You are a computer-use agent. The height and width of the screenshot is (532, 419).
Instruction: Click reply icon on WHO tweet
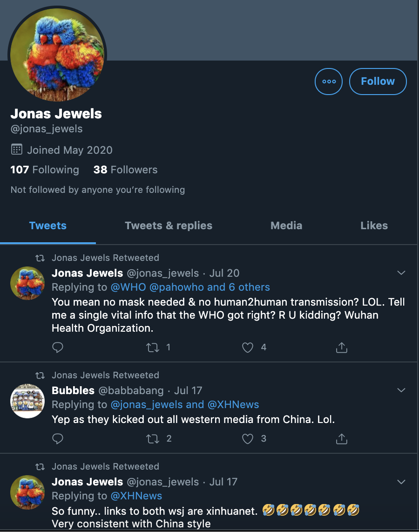point(58,348)
